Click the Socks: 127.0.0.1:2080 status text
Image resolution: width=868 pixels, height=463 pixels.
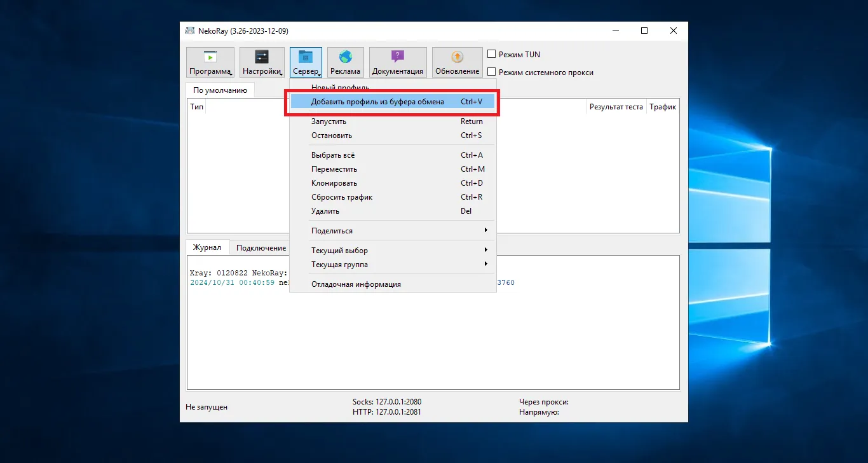point(387,402)
